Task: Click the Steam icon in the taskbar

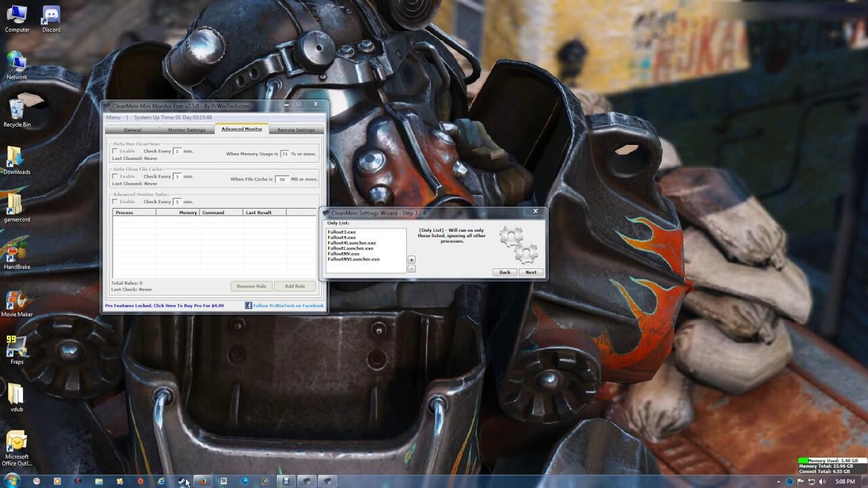Action: pos(182,481)
